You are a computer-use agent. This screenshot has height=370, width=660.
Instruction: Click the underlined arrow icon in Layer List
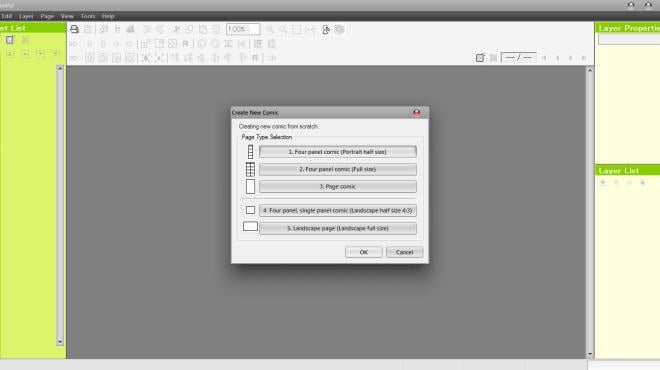click(x=603, y=183)
